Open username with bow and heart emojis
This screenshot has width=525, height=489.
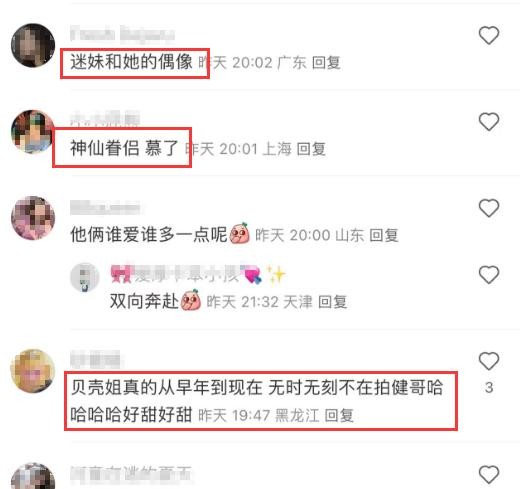(198, 275)
